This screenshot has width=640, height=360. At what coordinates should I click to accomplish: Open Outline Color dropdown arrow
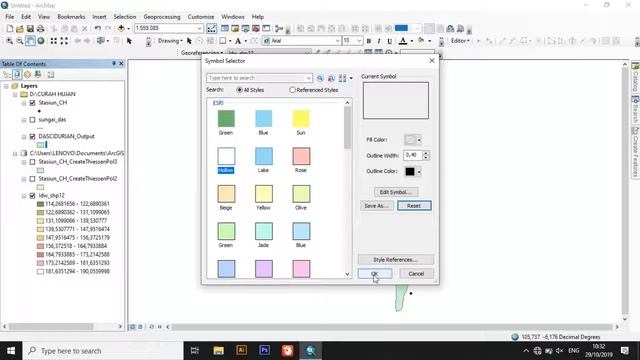(419, 171)
